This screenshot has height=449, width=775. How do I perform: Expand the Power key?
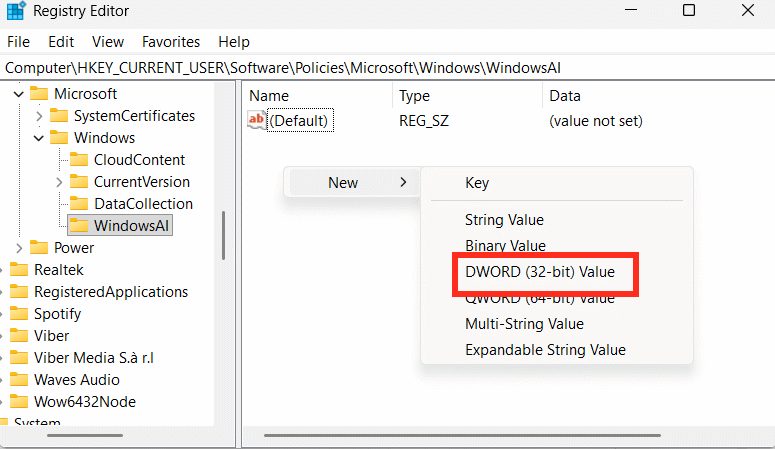point(19,248)
